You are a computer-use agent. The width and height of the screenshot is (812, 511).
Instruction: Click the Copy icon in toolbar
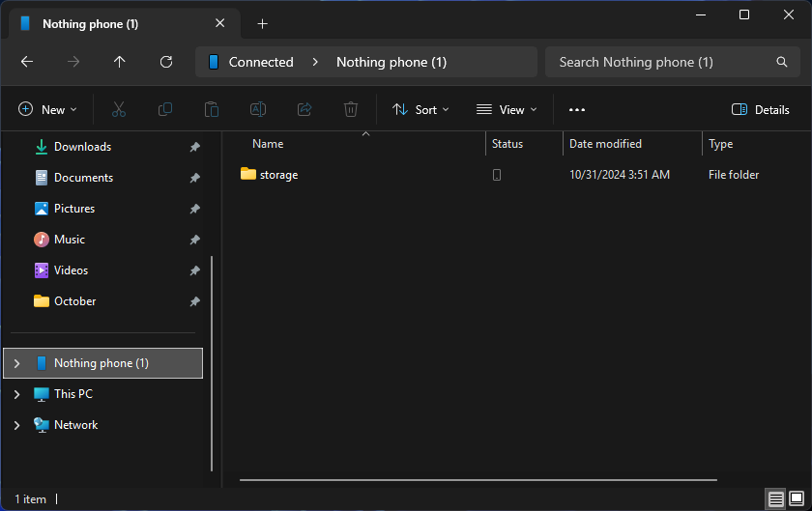pos(165,110)
